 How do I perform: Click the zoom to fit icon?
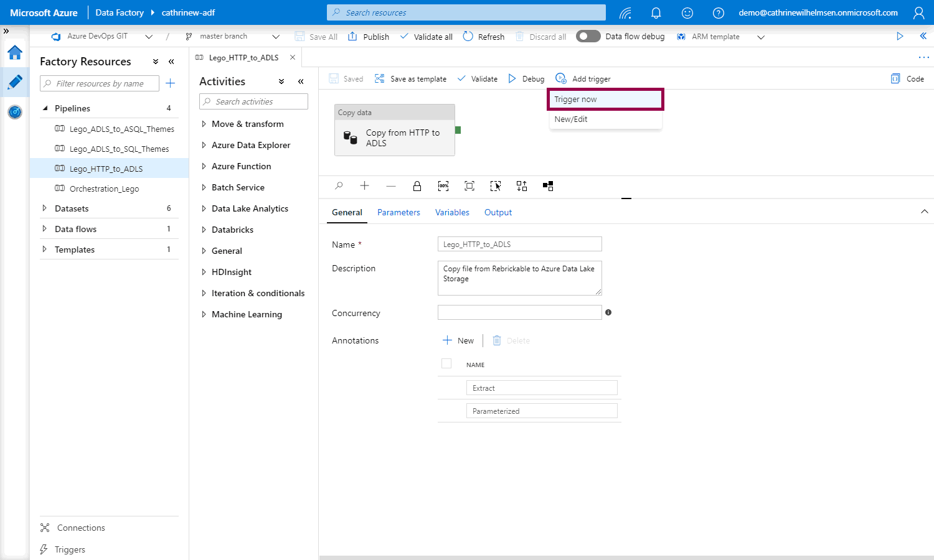click(469, 186)
